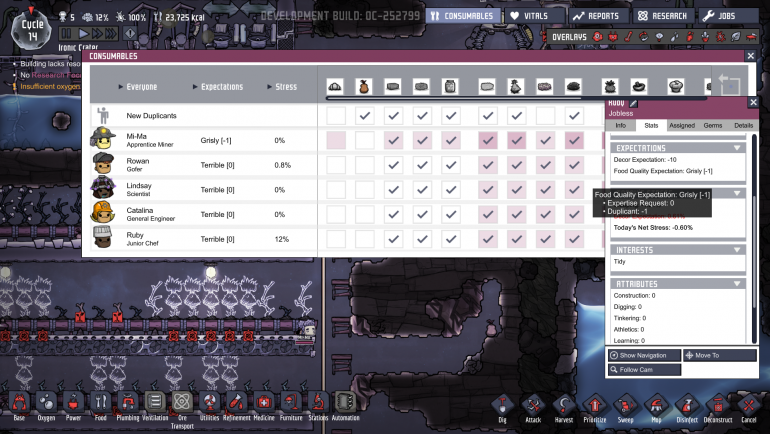The width and height of the screenshot is (770, 434).
Task: Select the Dig tool
Action: click(502, 407)
